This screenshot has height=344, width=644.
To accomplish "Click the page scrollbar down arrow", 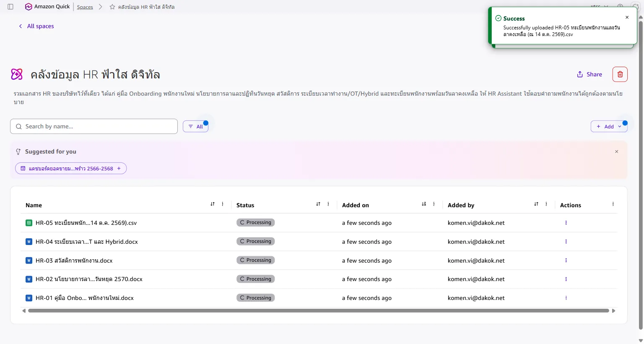I will coord(640,341).
